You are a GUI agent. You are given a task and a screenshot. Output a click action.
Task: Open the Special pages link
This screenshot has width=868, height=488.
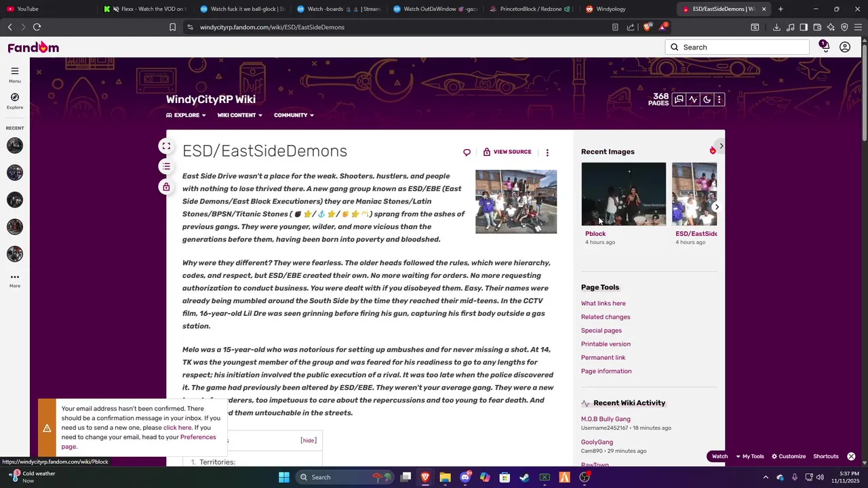601,331
